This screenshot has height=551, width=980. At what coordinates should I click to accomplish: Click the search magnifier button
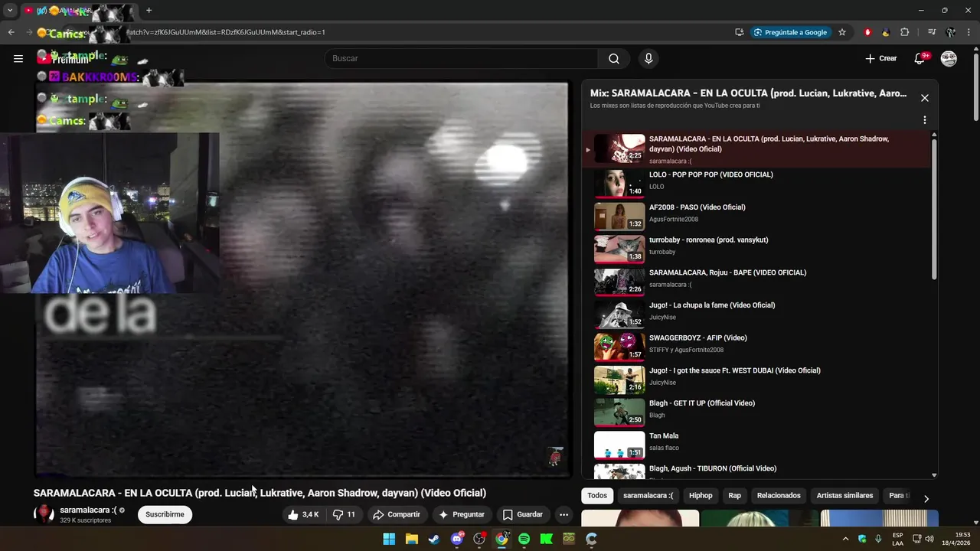click(614, 58)
